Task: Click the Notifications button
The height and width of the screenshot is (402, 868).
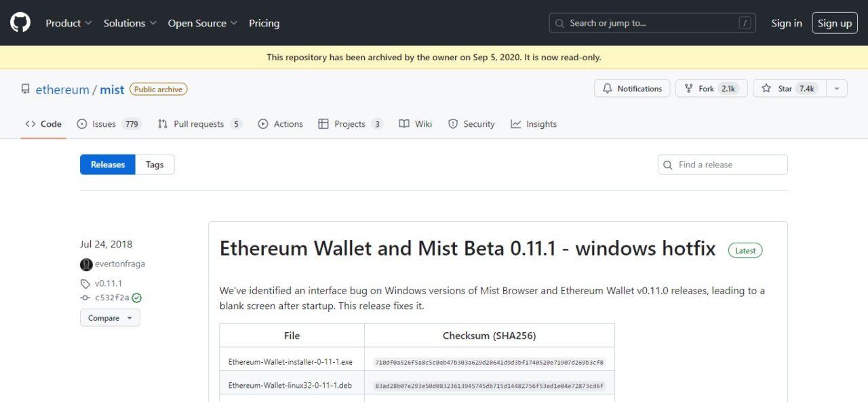Action: 632,89
